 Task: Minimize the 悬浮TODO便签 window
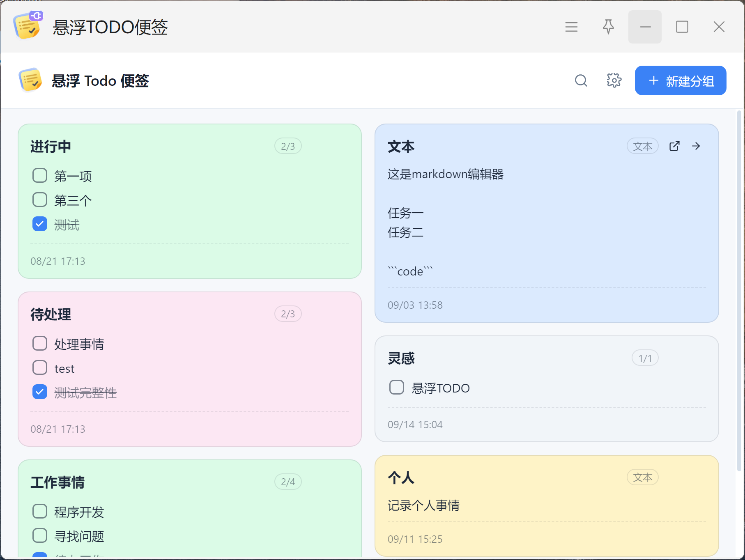tap(645, 27)
